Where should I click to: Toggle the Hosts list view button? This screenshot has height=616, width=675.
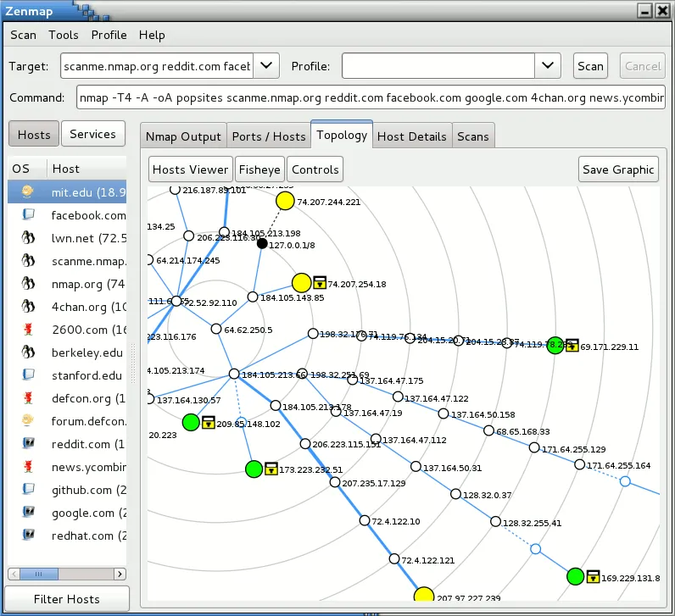pyautogui.click(x=34, y=134)
